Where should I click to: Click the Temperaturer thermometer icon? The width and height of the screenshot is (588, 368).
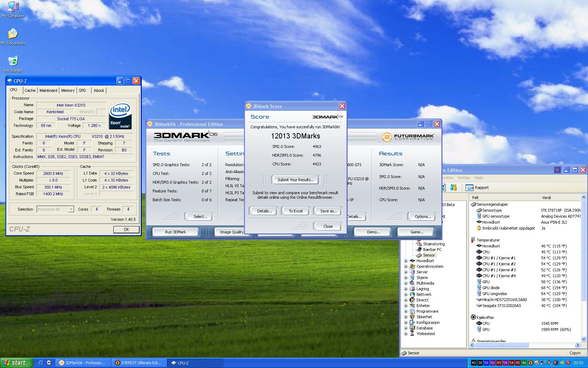coord(473,240)
